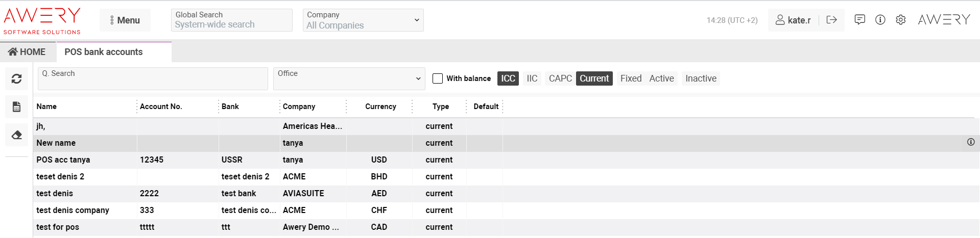Sort by Account No. column header
This screenshot has height=238, width=980.
pyautogui.click(x=161, y=107)
